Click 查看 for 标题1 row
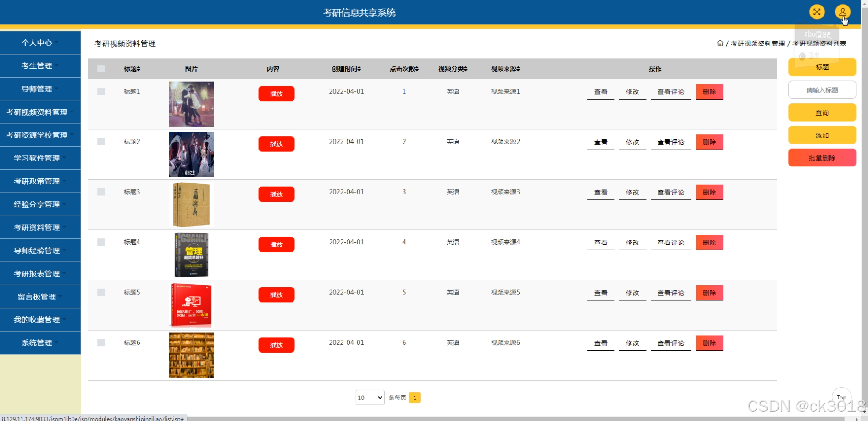868x421 pixels. click(601, 92)
